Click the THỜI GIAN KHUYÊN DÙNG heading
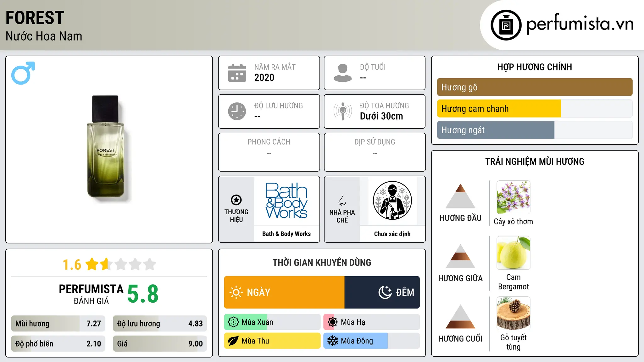 (322, 262)
